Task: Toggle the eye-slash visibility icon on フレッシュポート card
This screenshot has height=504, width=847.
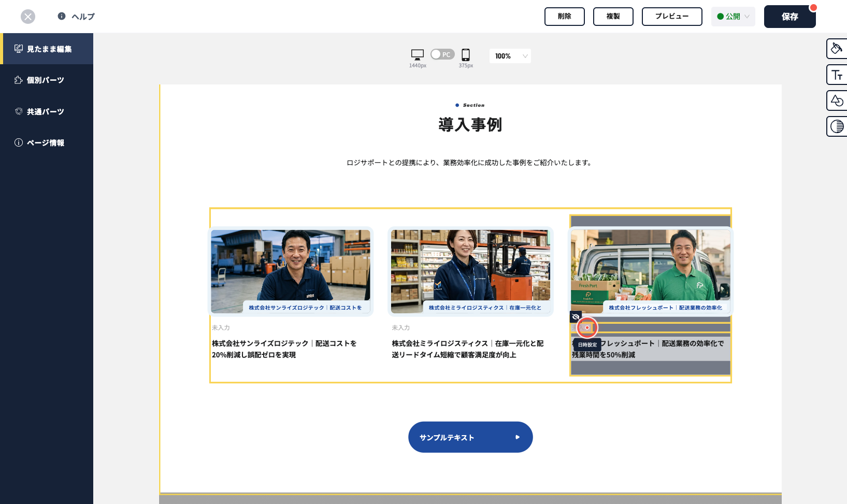Action: pos(576,316)
